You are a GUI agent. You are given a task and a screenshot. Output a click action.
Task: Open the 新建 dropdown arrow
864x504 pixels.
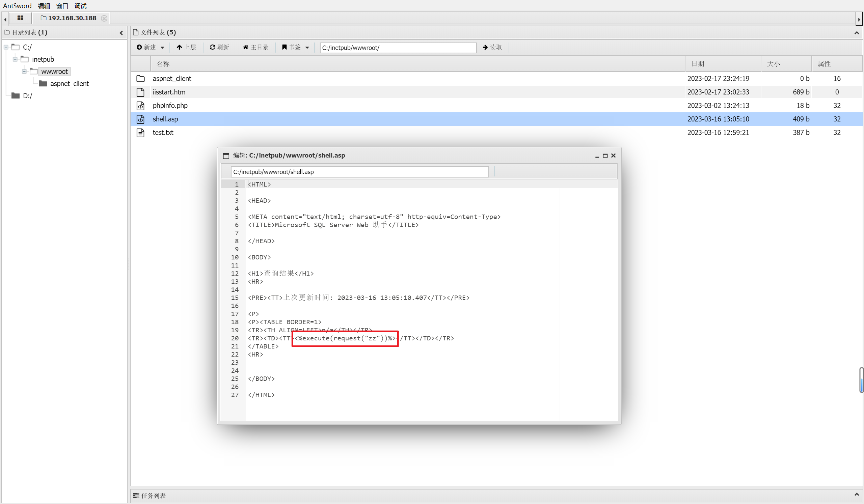point(163,48)
